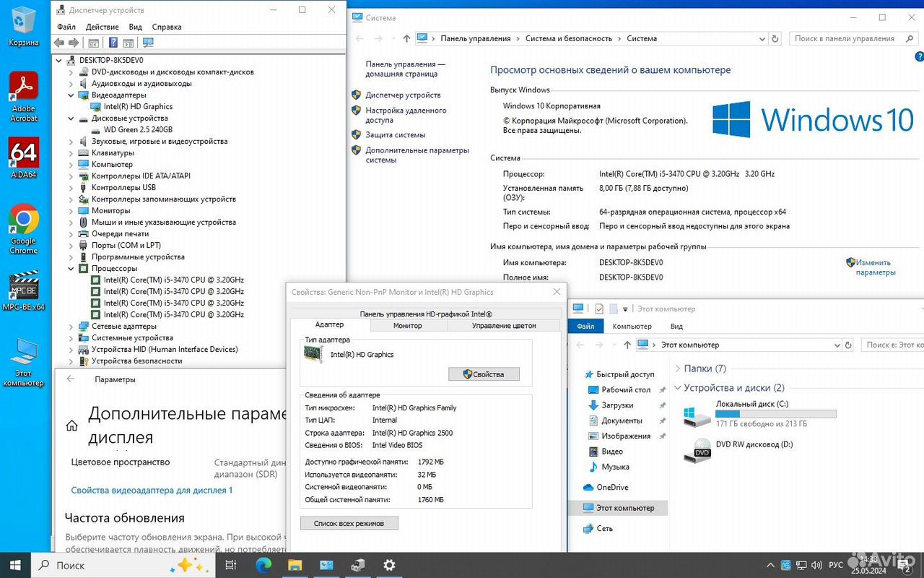Click Up arrow in This PC explorer
Image resolution: width=924 pixels, height=578 pixels.
click(627, 345)
